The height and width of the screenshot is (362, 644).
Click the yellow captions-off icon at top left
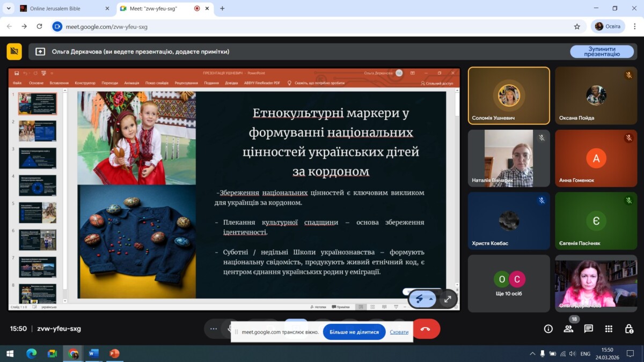(14, 51)
